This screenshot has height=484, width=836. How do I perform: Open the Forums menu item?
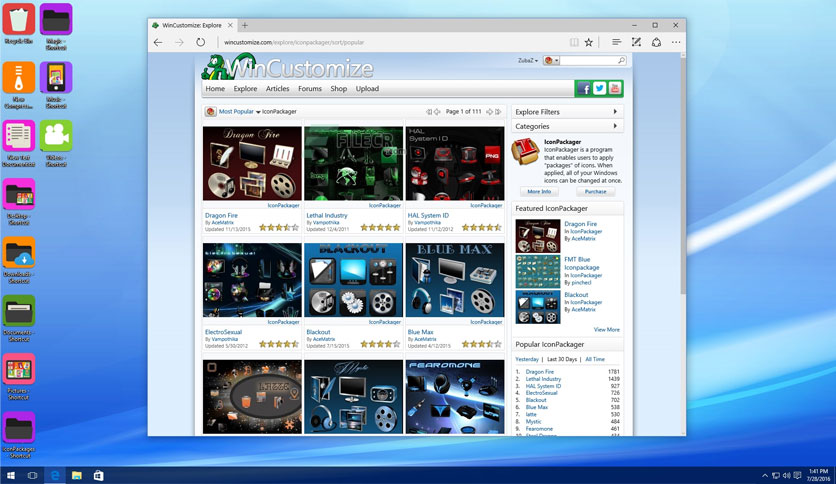coord(310,88)
